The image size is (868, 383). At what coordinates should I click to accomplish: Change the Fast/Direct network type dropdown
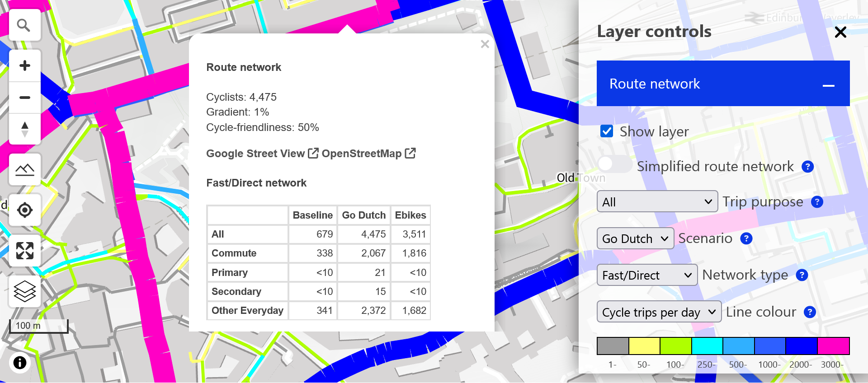click(647, 275)
